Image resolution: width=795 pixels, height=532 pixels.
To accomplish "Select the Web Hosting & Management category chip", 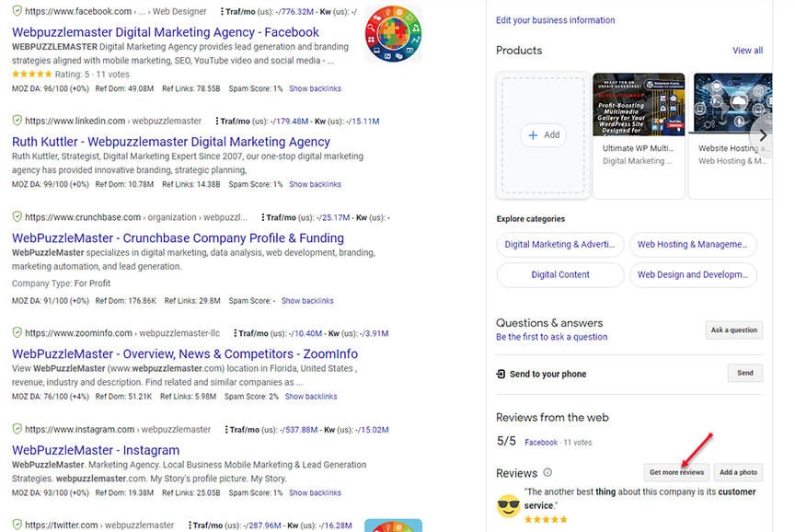I will (692, 244).
